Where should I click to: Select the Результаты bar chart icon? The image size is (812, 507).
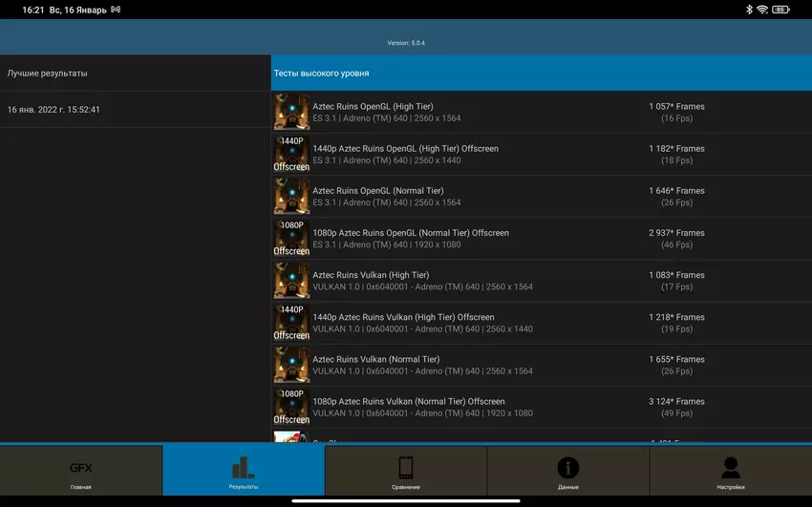[244, 471]
